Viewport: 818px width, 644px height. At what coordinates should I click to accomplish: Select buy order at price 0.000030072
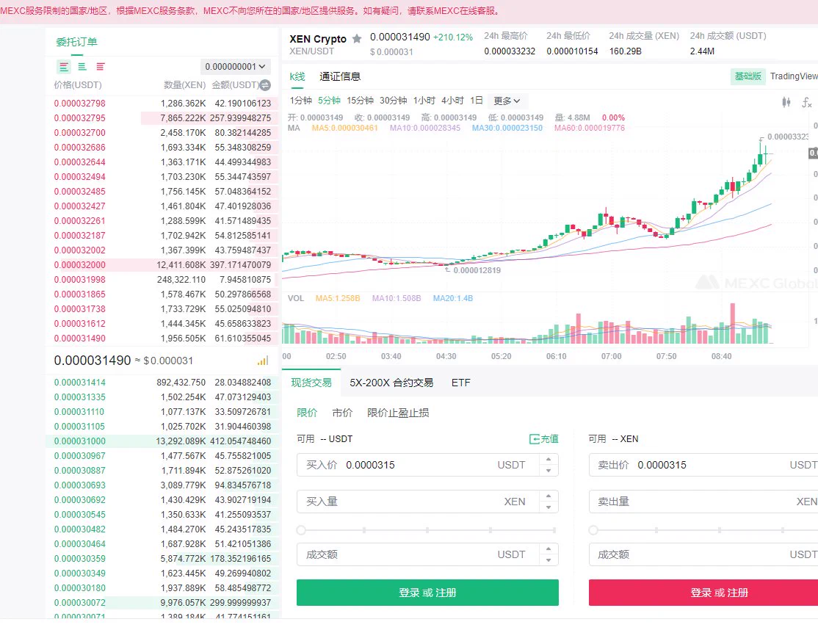[x=162, y=603]
